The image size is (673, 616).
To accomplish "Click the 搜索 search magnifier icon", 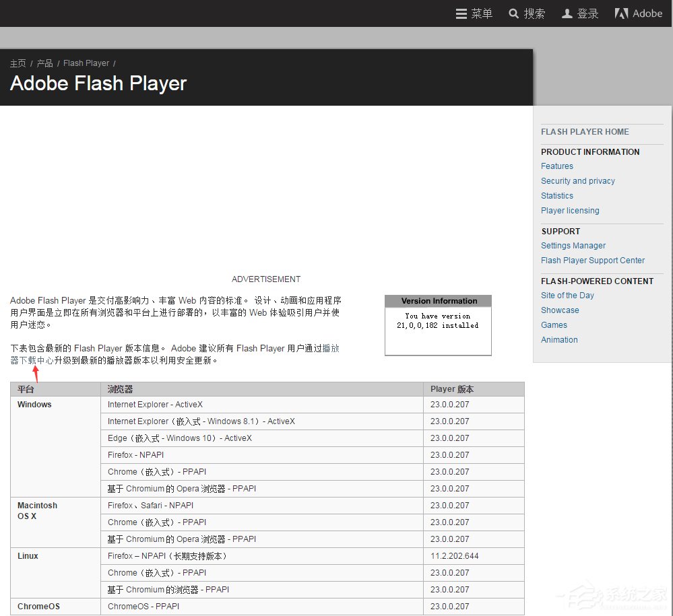I will (513, 13).
